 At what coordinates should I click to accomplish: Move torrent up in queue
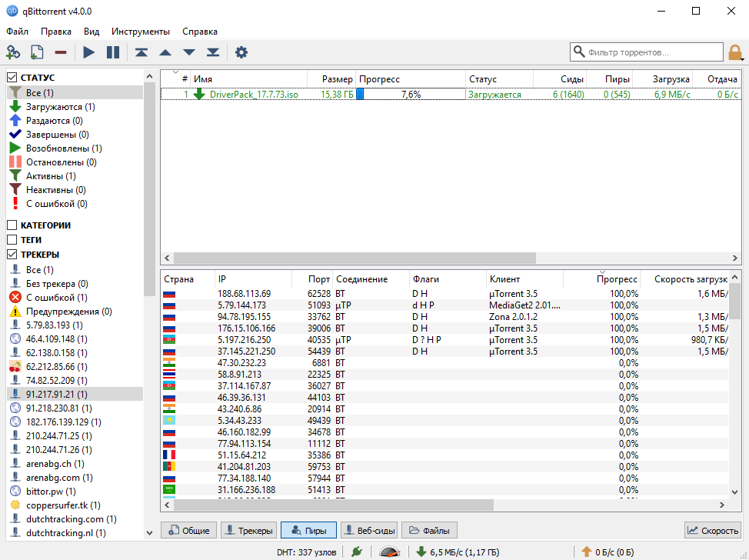coord(165,52)
